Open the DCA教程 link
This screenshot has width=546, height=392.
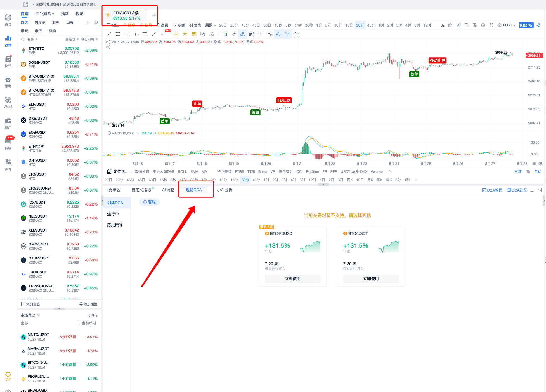[492, 190]
